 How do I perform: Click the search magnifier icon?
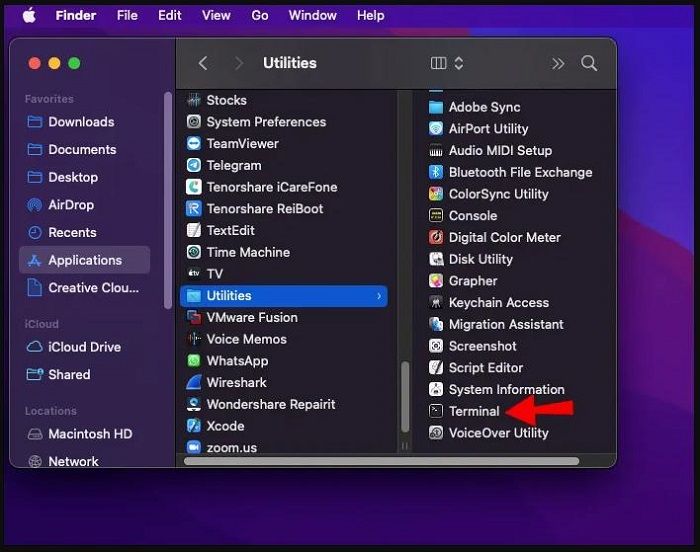[589, 63]
